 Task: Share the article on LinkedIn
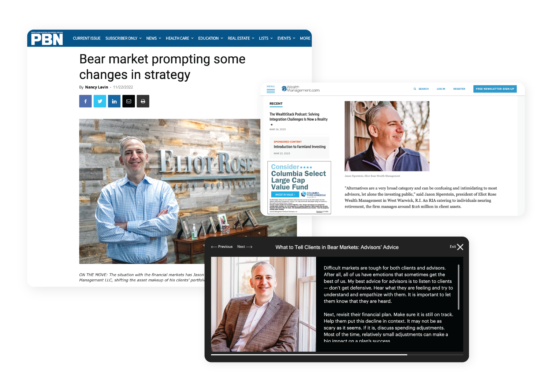(114, 101)
